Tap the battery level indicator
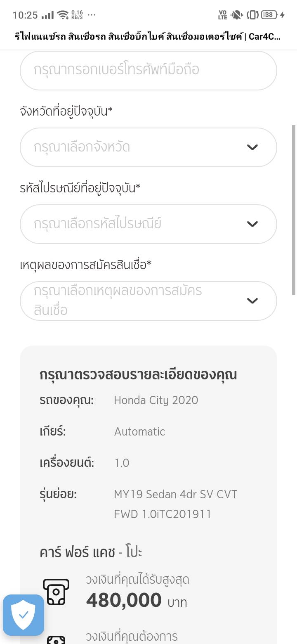The height and width of the screenshot is (644, 297). (269, 15)
